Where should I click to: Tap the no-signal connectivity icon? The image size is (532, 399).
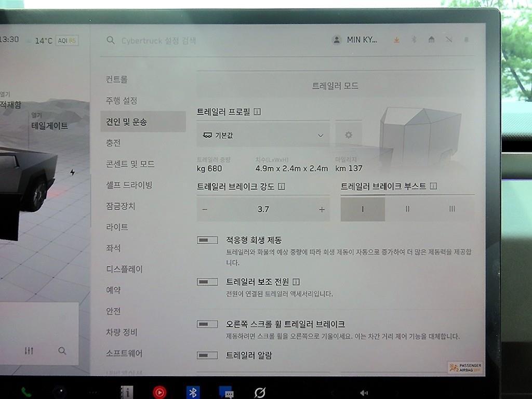(449, 39)
